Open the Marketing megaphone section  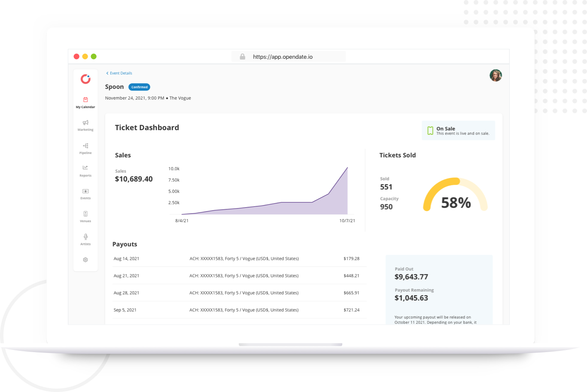click(85, 126)
